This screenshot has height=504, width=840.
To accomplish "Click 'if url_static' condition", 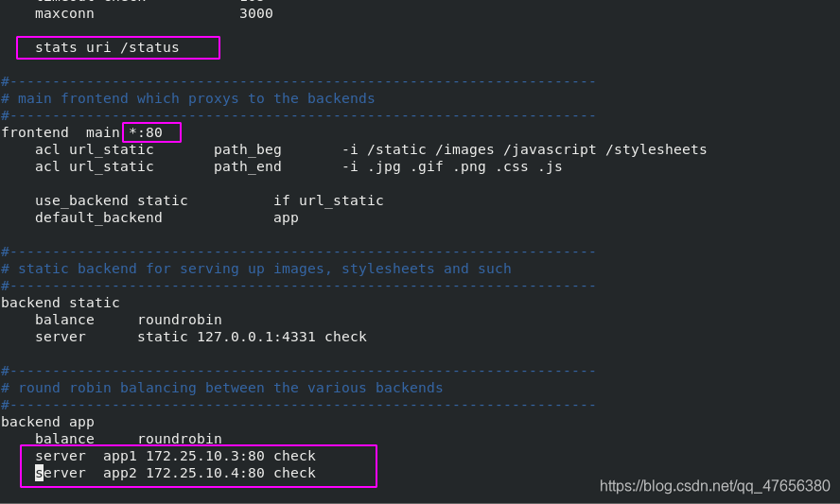I will (328, 200).
